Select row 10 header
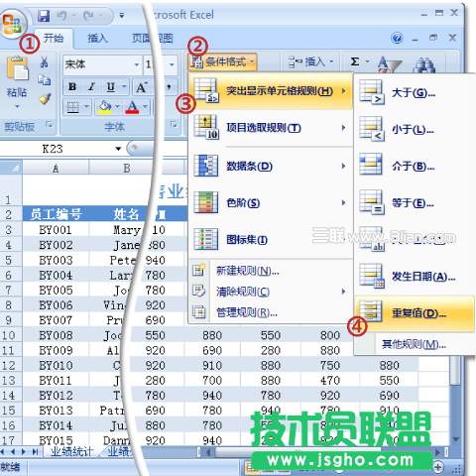The image size is (476, 476). coord(10,335)
